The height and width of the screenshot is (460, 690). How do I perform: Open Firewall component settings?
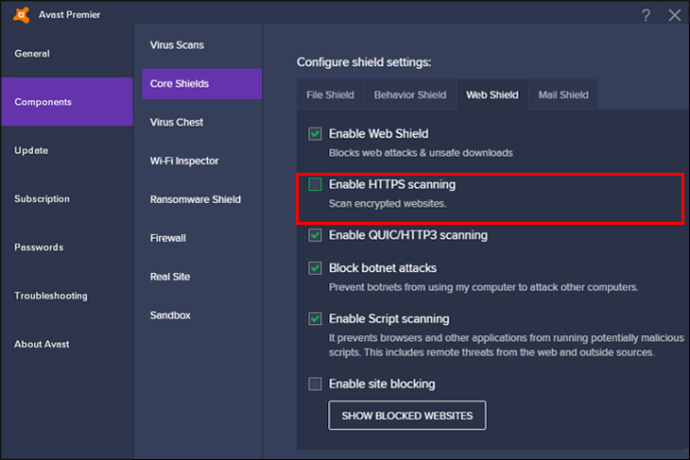point(168,238)
